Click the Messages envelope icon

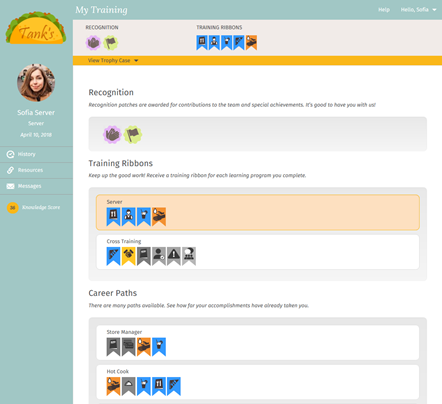tap(11, 186)
